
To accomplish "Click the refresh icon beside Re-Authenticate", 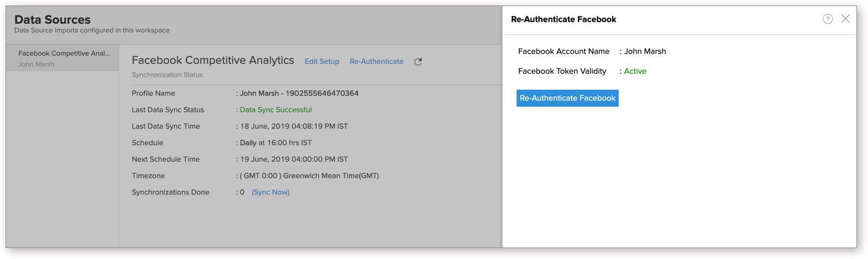I will coord(418,62).
